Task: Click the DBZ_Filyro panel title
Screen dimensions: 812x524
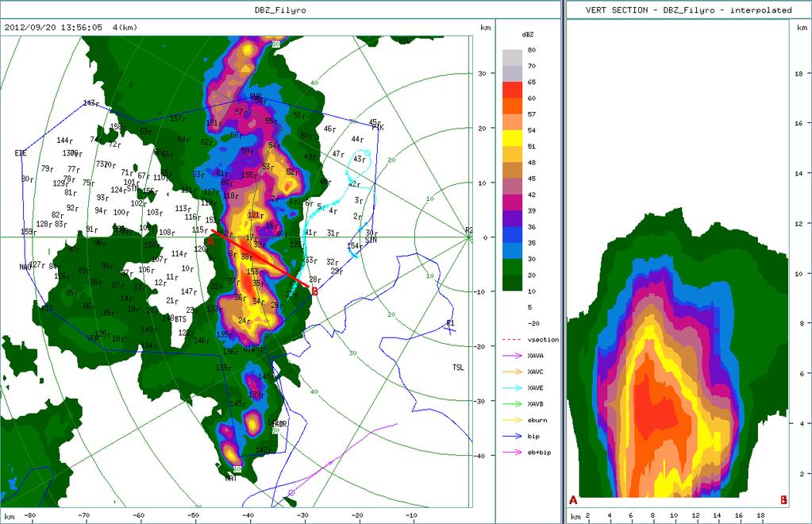Action: 280,10
